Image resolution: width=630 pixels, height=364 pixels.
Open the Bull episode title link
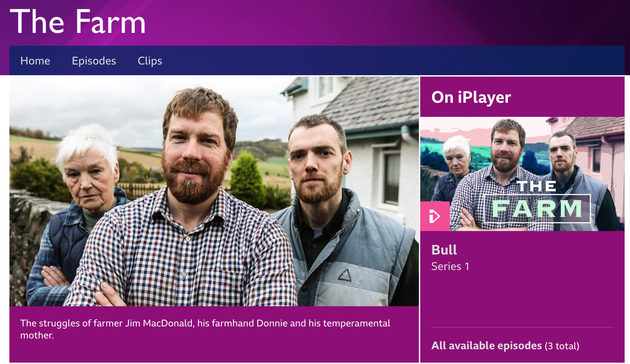[x=444, y=250]
